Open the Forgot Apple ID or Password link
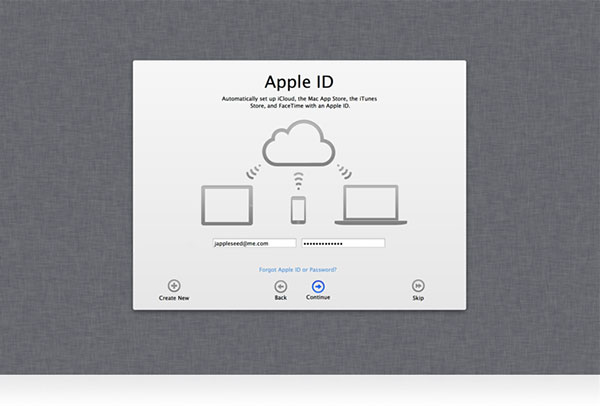 [298, 270]
